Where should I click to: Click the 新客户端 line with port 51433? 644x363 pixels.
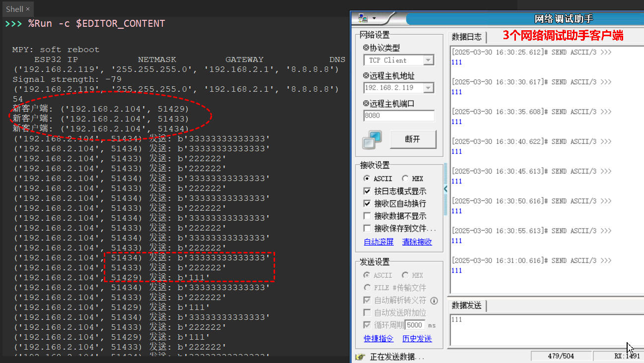point(101,119)
